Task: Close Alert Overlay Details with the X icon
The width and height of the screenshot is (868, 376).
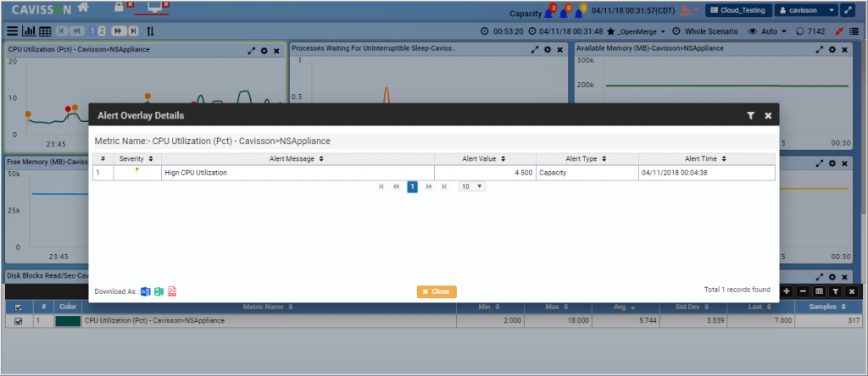Action: 768,115
